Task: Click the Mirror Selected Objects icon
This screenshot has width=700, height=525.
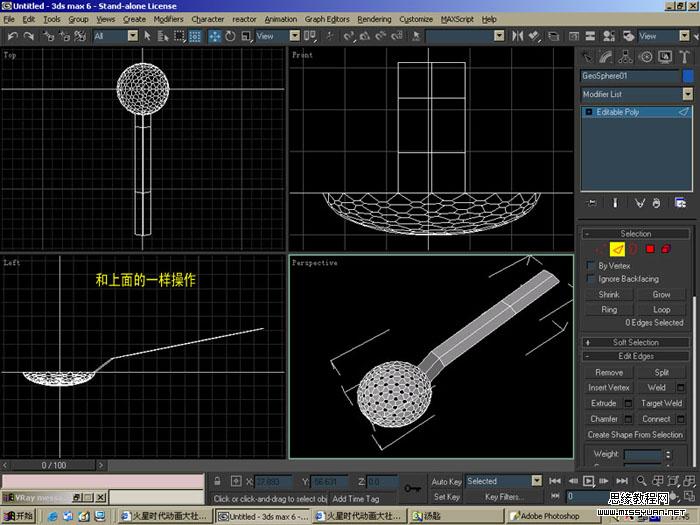Action: 518,36
